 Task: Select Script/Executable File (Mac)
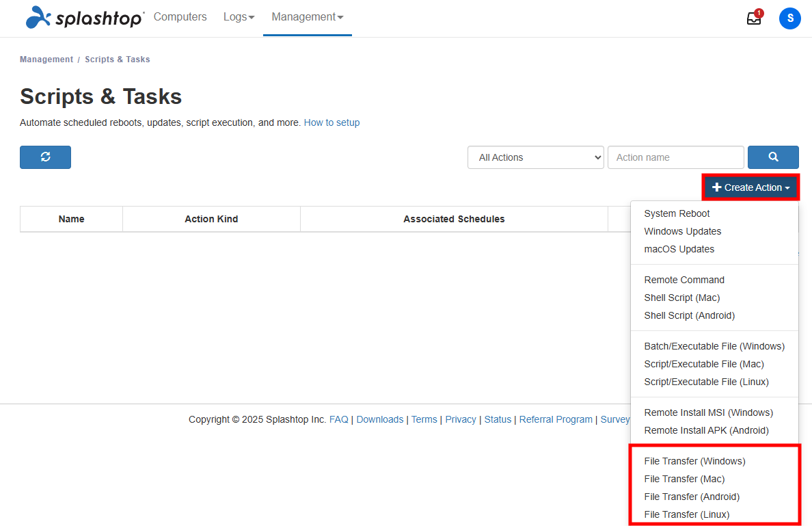tap(704, 364)
